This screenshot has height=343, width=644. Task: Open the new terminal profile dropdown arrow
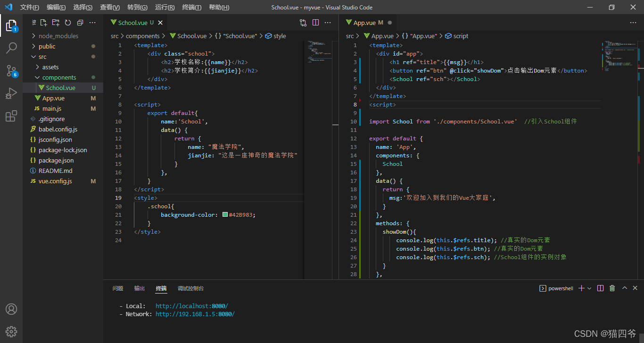[x=589, y=288]
